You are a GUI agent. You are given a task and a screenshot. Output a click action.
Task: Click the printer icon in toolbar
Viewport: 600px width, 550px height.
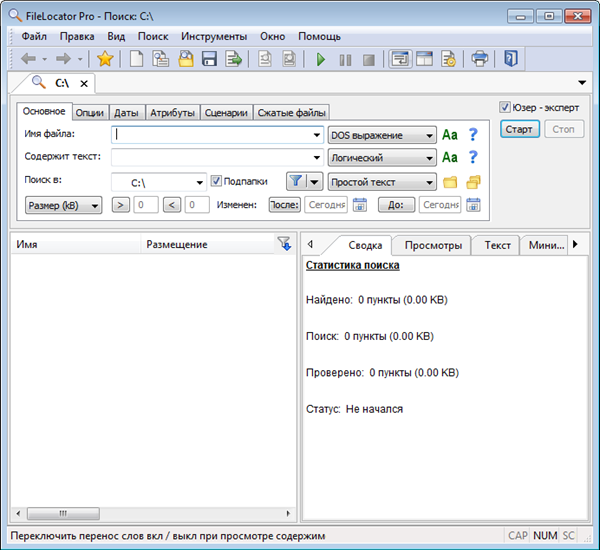pyautogui.click(x=480, y=59)
